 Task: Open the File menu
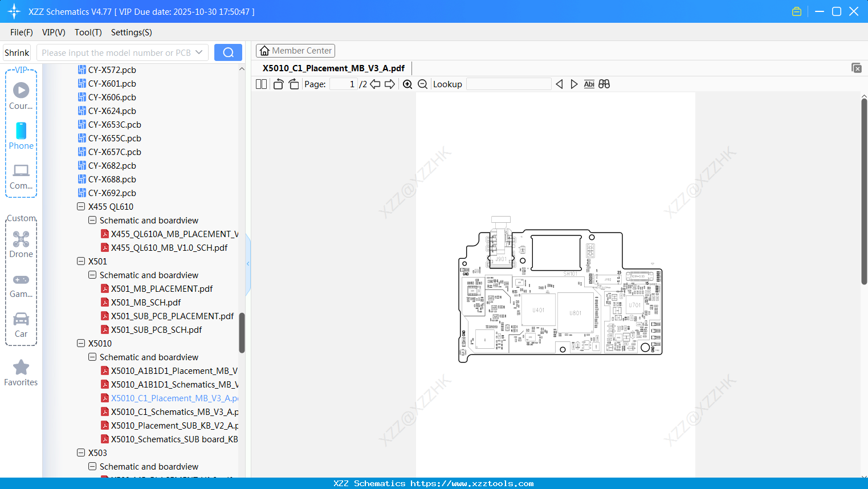(x=21, y=32)
